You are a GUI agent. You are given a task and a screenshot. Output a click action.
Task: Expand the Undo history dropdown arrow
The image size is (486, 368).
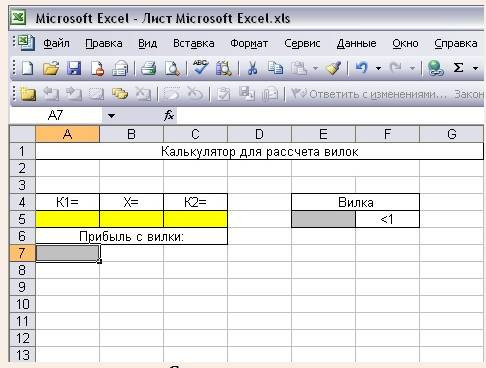point(378,68)
